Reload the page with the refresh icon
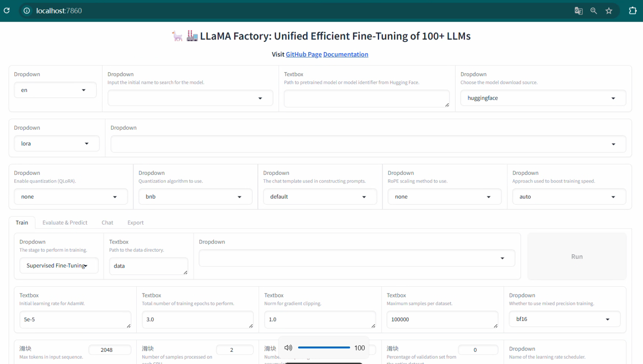 (7, 11)
